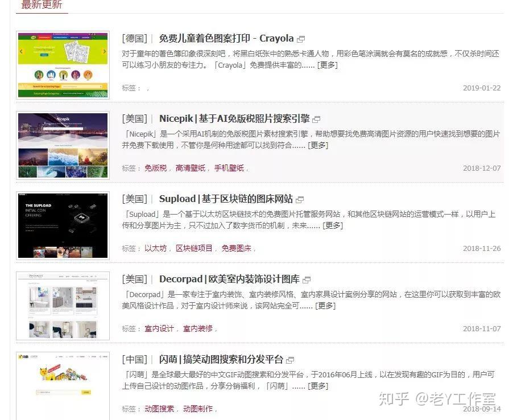Open article 闪萌 搞笑动图搜索和分发平台

pyautogui.click(x=221, y=359)
